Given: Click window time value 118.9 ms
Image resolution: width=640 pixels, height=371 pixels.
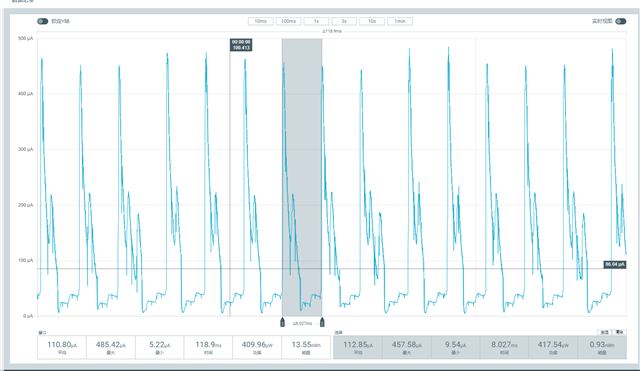Looking at the screenshot, I should click(x=208, y=345).
